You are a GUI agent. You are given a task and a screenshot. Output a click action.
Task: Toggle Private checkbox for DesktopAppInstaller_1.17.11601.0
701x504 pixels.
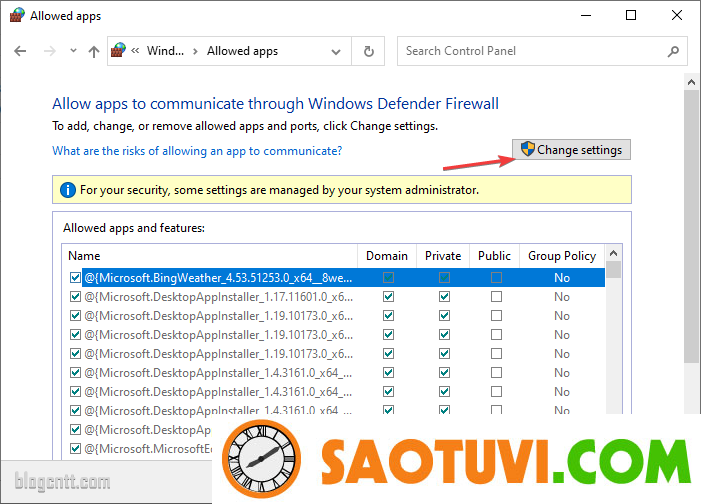pos(444,296)
